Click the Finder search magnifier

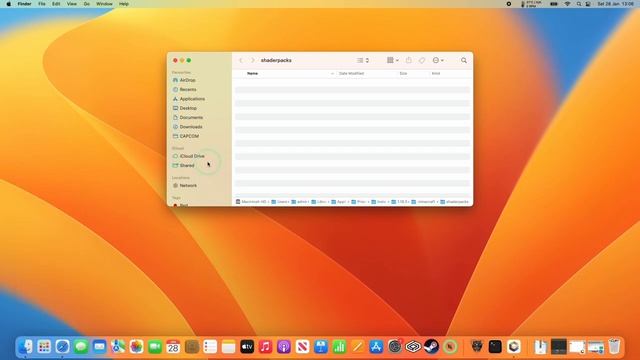(x=464, y=60)
